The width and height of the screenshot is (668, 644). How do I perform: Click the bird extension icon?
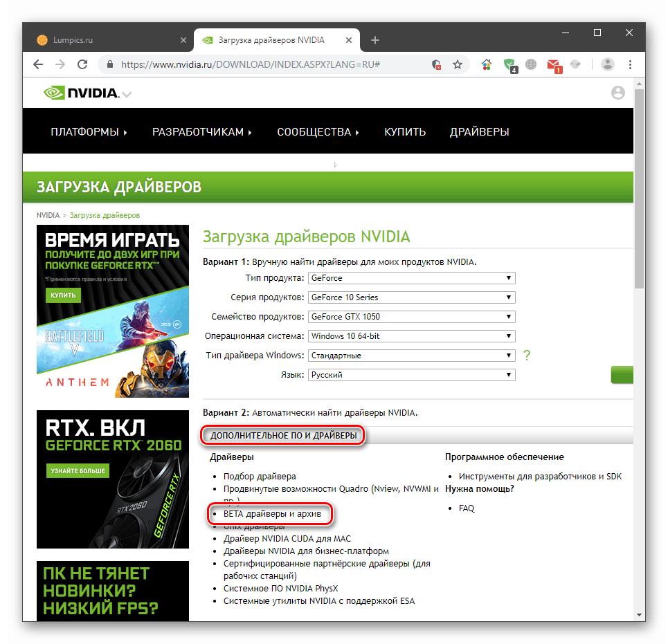point(575,64)
